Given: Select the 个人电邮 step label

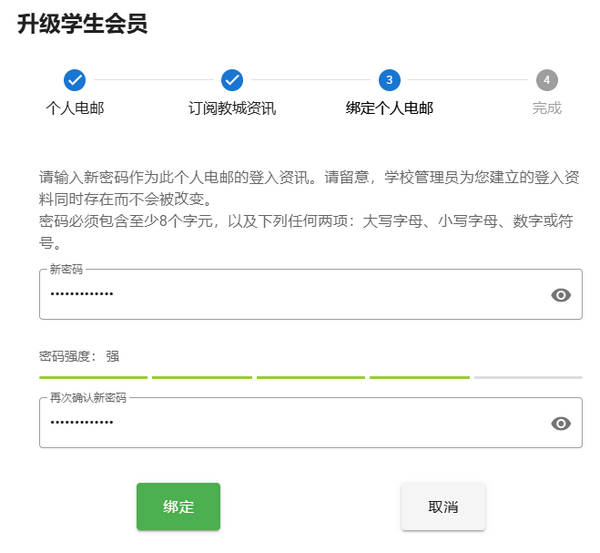Looking at the screenshot, I should point(75,108).
